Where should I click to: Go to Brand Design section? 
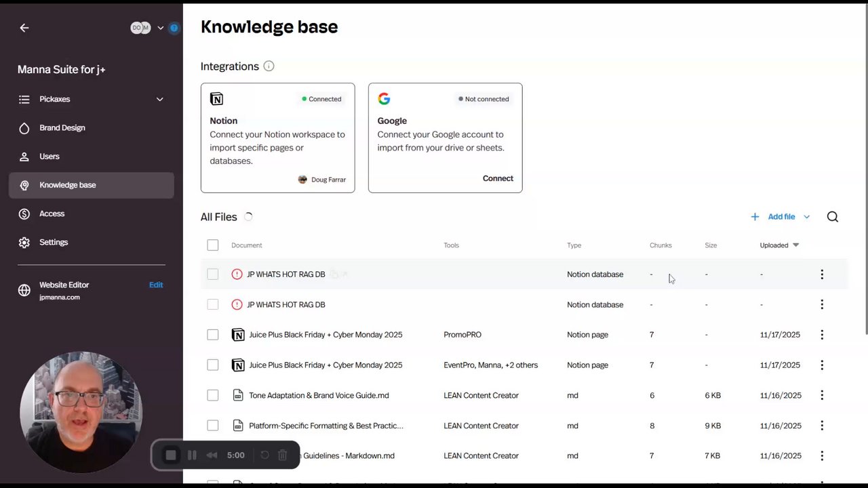click(x=62, y=127)
